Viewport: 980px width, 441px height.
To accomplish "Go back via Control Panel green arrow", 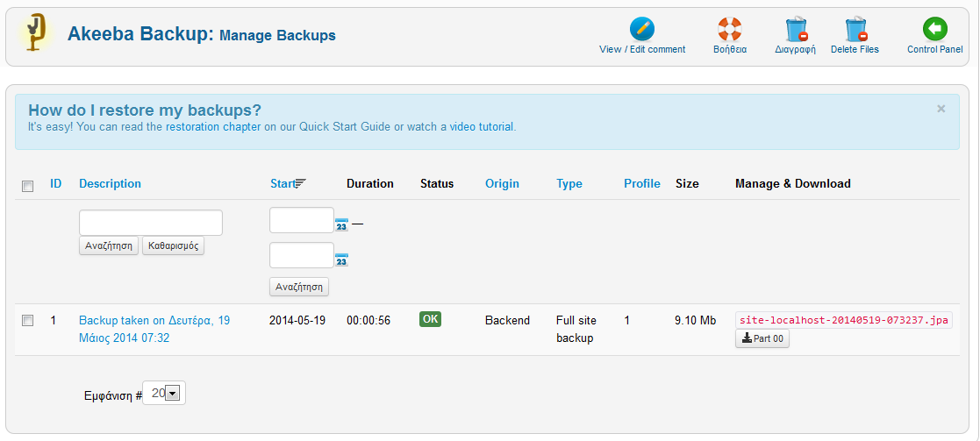I will (935, 29).
